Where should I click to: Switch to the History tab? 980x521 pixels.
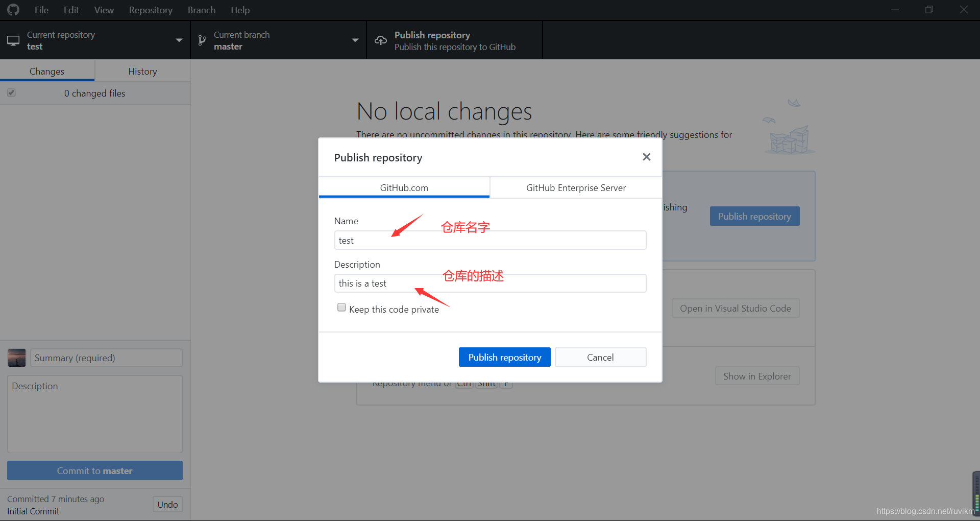click(x=142, y=71)
